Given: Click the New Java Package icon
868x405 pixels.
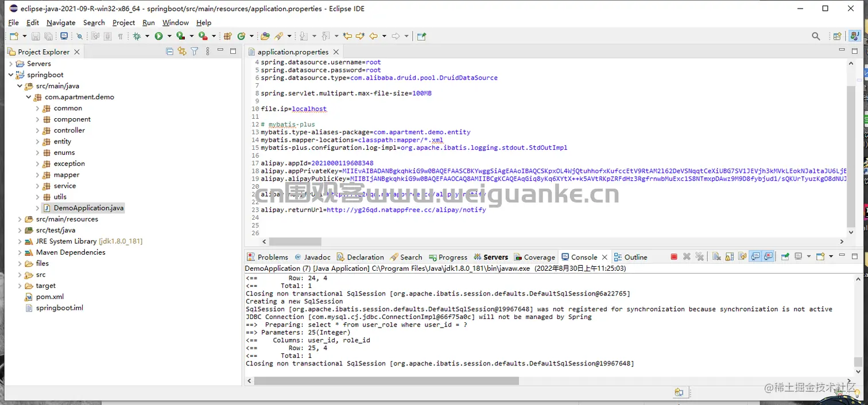Looking at the screenshot, I should pos(227,36).
